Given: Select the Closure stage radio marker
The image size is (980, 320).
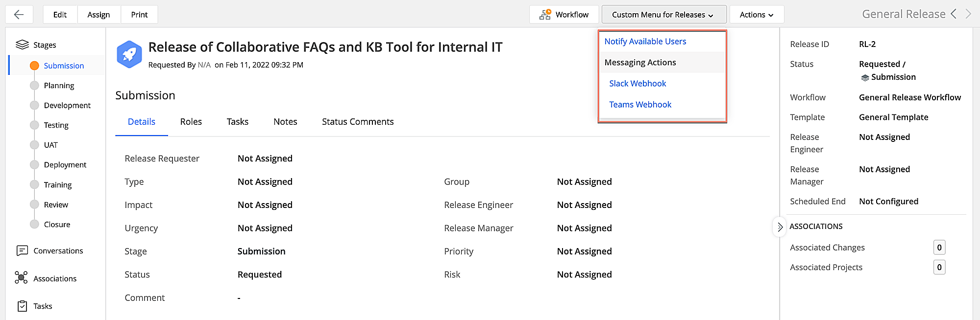Looking at the screenshot, I should pyautogui.click(x=34, y=225).
